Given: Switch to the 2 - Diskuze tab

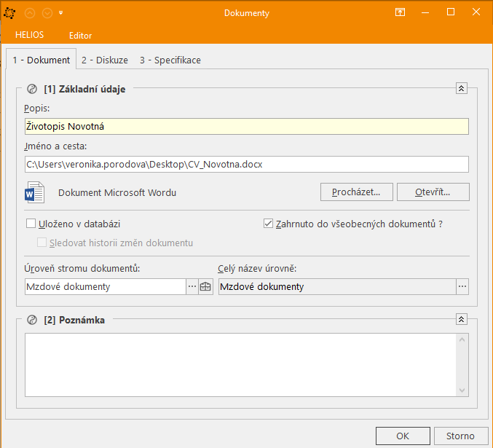Looking at the screenshot, I should tap(105, 60).
